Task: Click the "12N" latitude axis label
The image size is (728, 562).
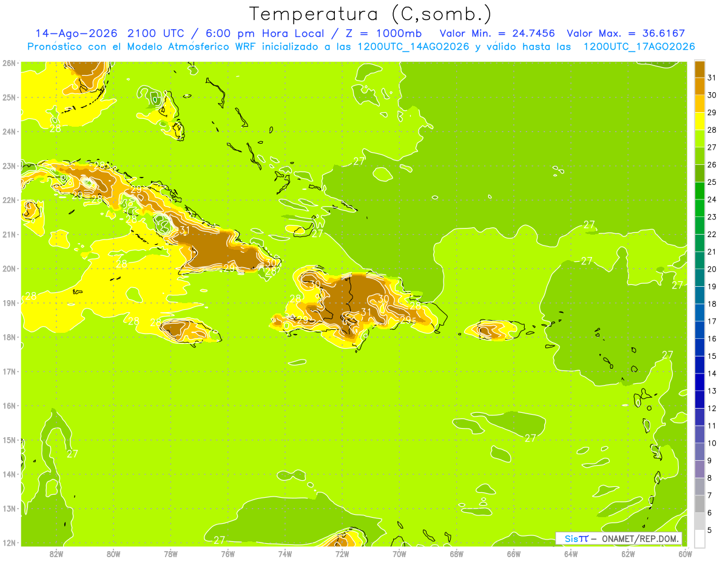Action: point(10,543)
